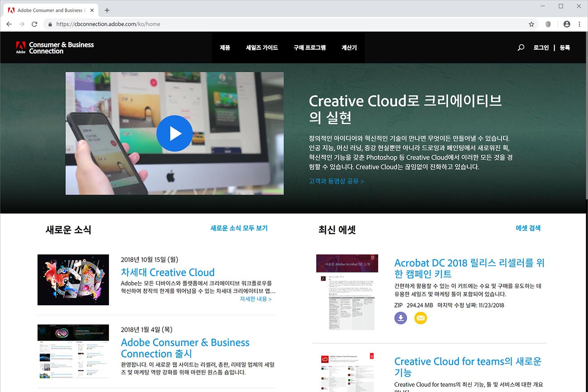The image size is (588, 392).
Task: Click the 차세대 Creative Cloud news thumbnail
Action: pyautogui.click(x=73, y=279)
